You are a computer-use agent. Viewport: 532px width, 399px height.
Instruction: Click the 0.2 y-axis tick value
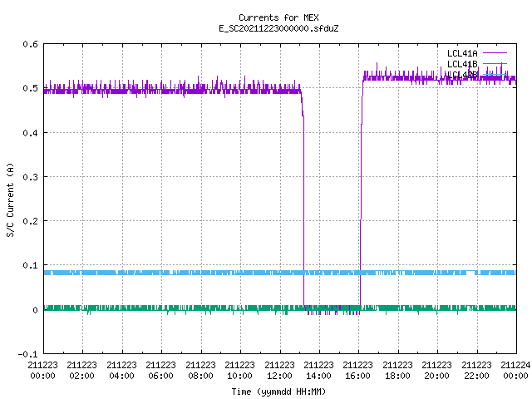30,221
